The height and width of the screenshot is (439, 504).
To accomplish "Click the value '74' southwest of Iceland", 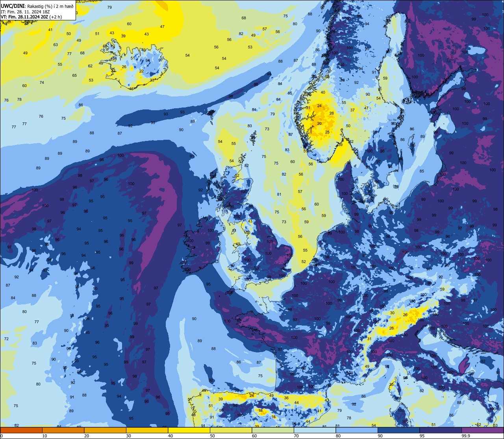I will coord(42,82).
